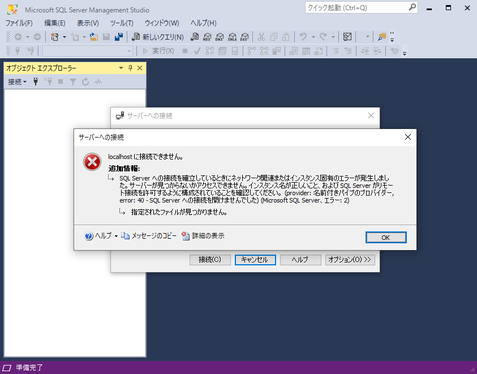Click キャンセル button in connect dialog

coord(255,260)
